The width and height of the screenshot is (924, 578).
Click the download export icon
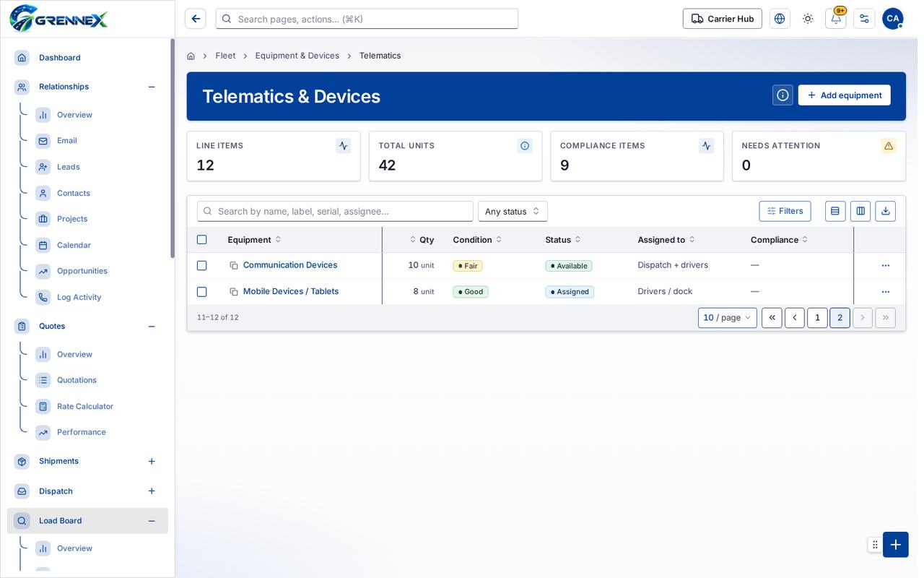click(x=886, y=211)
